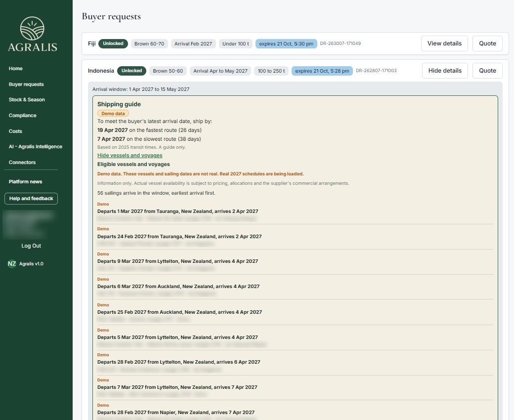514x420 pixels.
Task: View details for the Fiji request
Action: [x=444, y=43]
